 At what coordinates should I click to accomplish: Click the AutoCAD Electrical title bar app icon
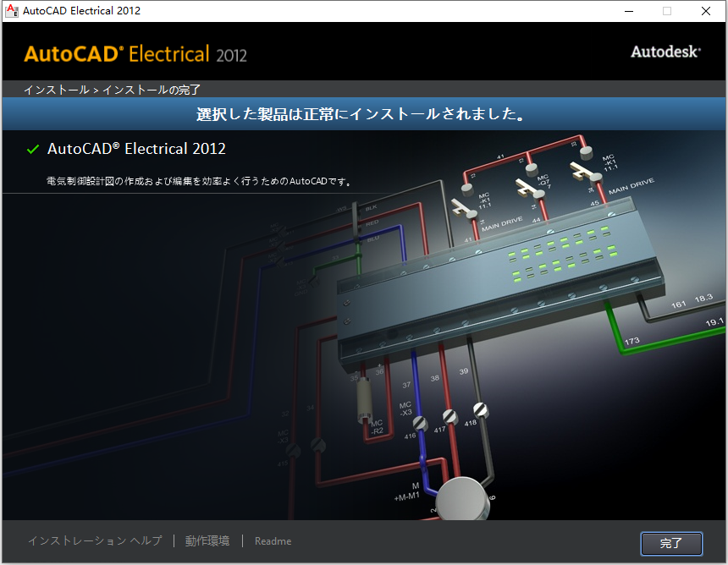pos(12,11)
